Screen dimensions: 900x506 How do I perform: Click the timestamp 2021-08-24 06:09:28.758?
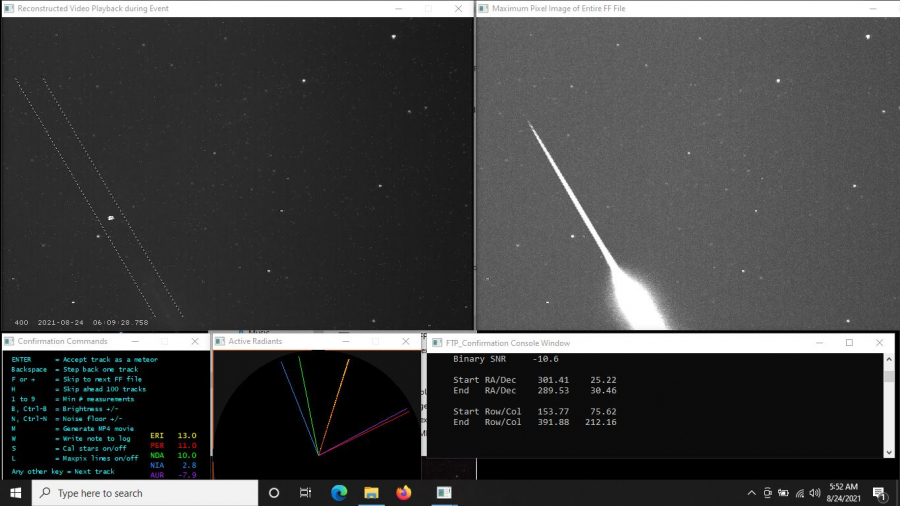pos(93,322)
